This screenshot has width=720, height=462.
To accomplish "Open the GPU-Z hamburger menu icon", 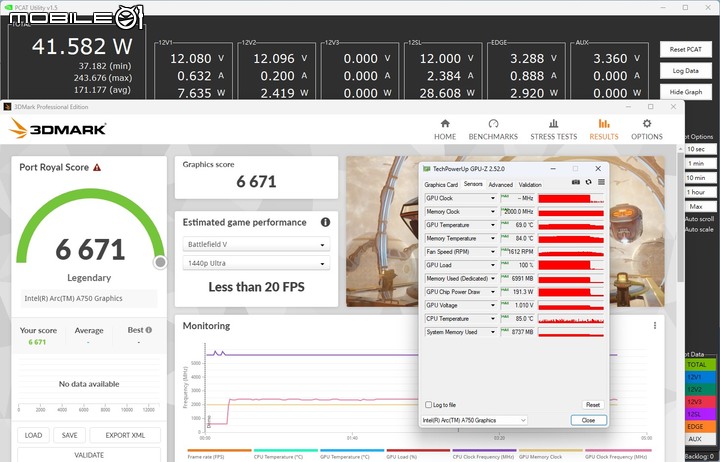I will (x=601, y=182).
